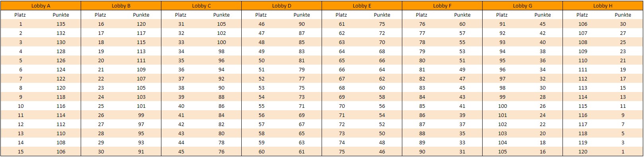Viewport: 644px width, 157px height.
Task: Select the Lobby H header cell
Action: [603, 6]
